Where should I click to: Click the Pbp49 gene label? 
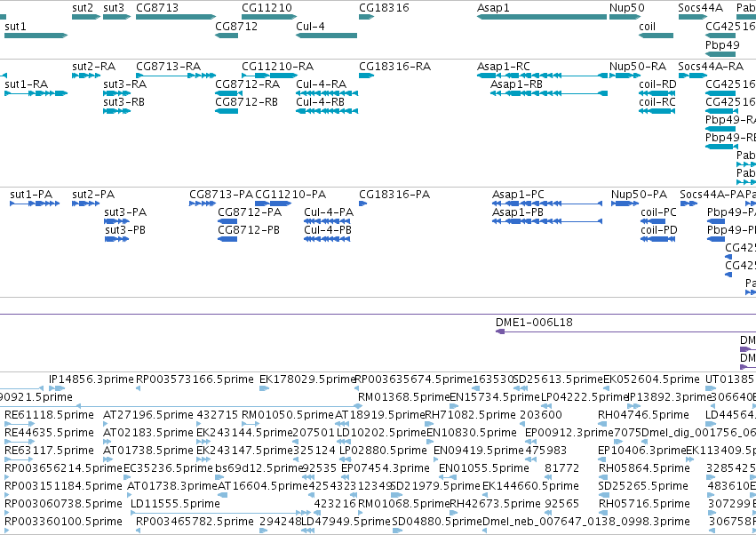click(722, 44)
